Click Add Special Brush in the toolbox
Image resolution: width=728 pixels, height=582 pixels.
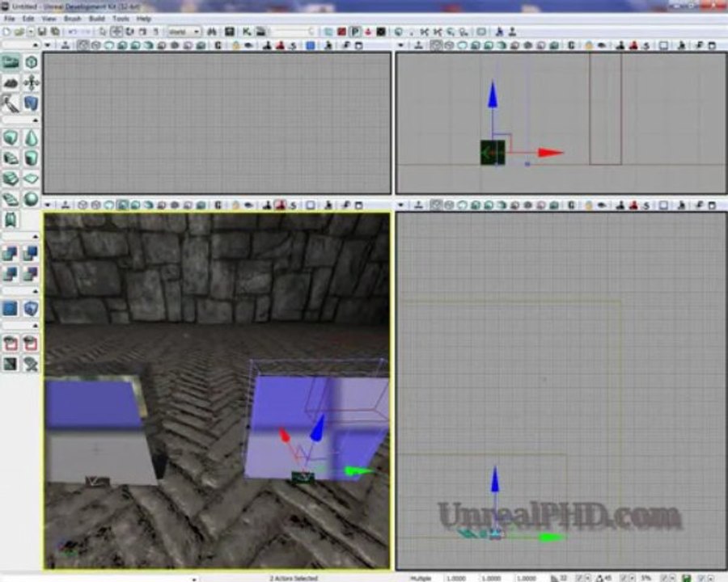tap(11, 308)
